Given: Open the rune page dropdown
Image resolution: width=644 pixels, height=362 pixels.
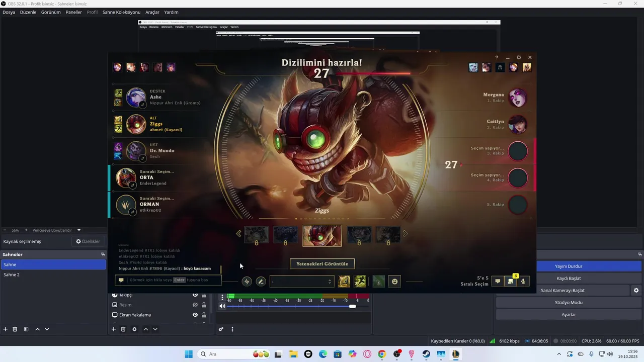Looking at the screenshot, I should click(301, 282).
